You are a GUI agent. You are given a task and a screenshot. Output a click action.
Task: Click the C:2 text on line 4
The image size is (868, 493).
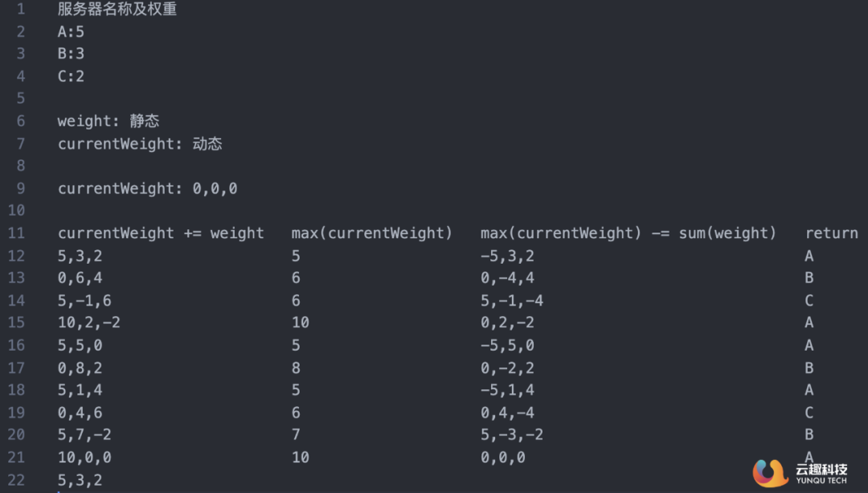tap(71, 76)
